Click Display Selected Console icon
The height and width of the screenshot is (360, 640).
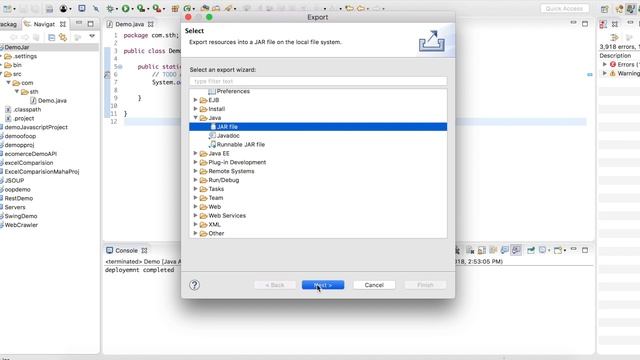tap(542, 250)
